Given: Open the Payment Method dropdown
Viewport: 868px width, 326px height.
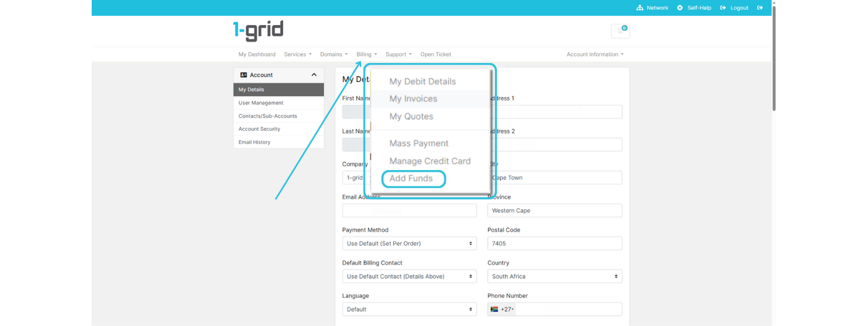Looking at the screenshot, I should (409, 243).
